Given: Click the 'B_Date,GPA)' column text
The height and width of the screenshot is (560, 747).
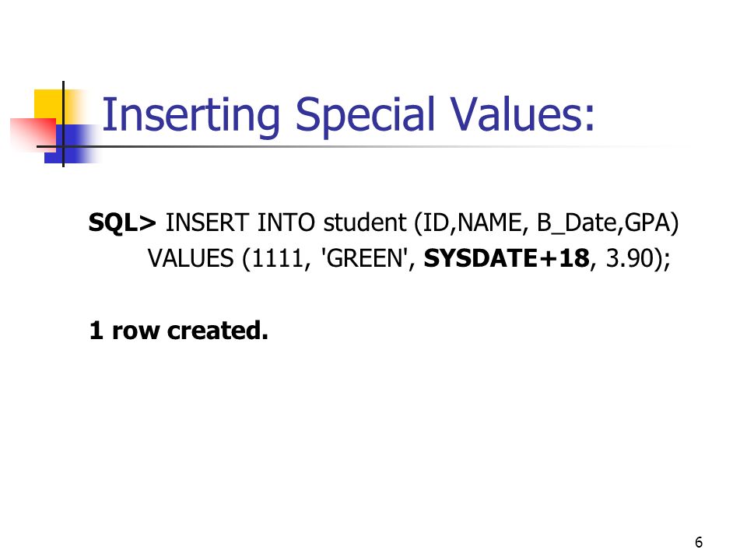Looking at the screenshot, I should point(608,223).
